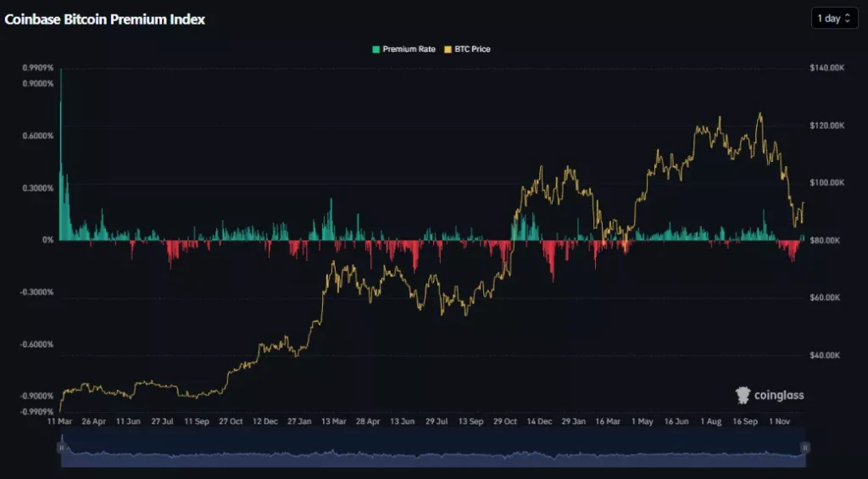Click the green Premium Rate legend swatch
The width and height of the screenshot is (868, 479).
(x=376, y=49)
